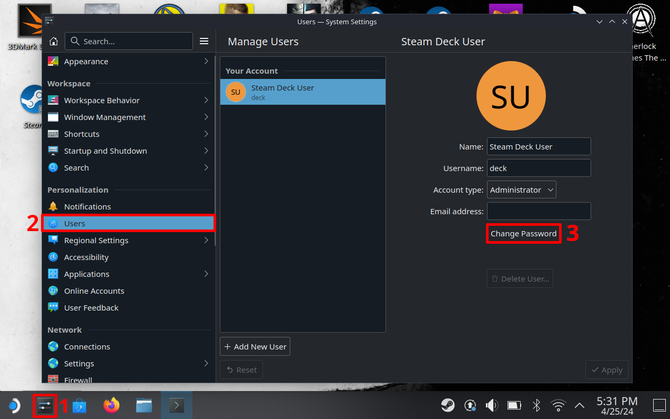
Task: Open the 3DMark desktop shortcut
Action: pyautogui.click(x=29, y=27)
